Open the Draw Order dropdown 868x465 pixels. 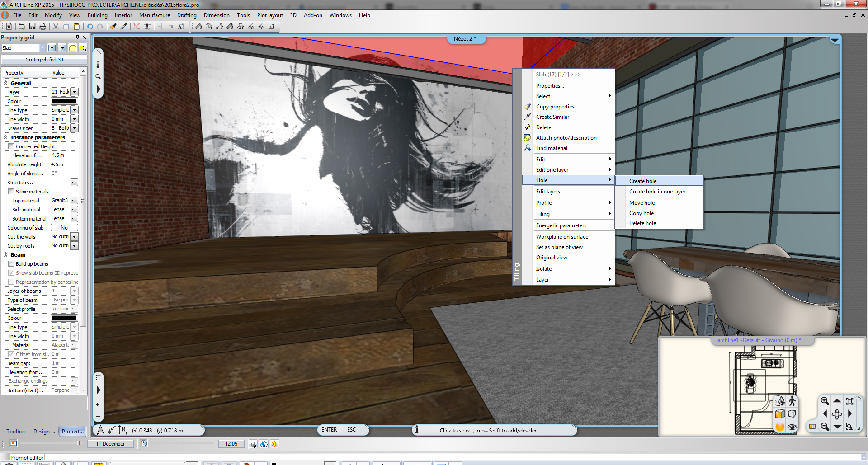pos(75,128)
